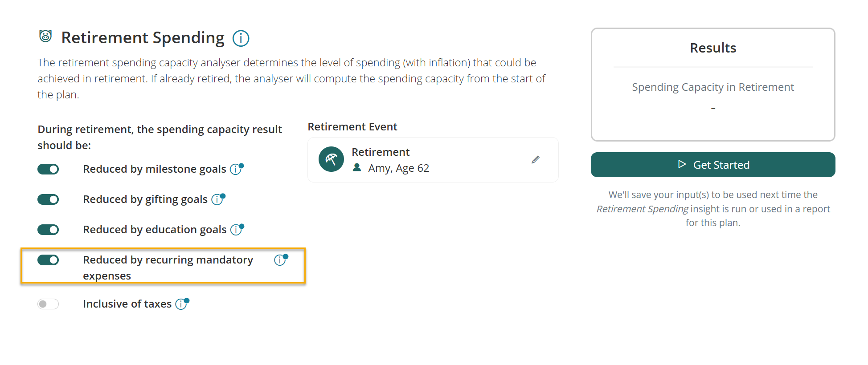The image size is (868, 365).
Task: Select the Retirement event card
Action: pos(433,160)
